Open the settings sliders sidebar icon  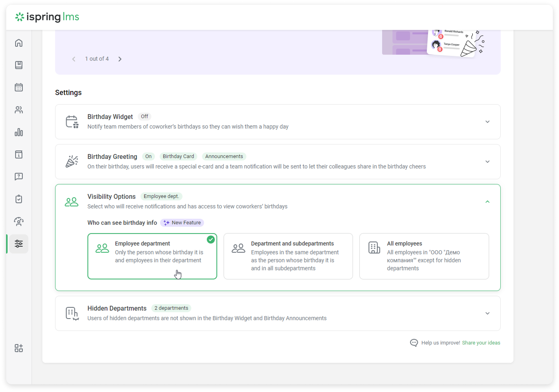[19, 244]
